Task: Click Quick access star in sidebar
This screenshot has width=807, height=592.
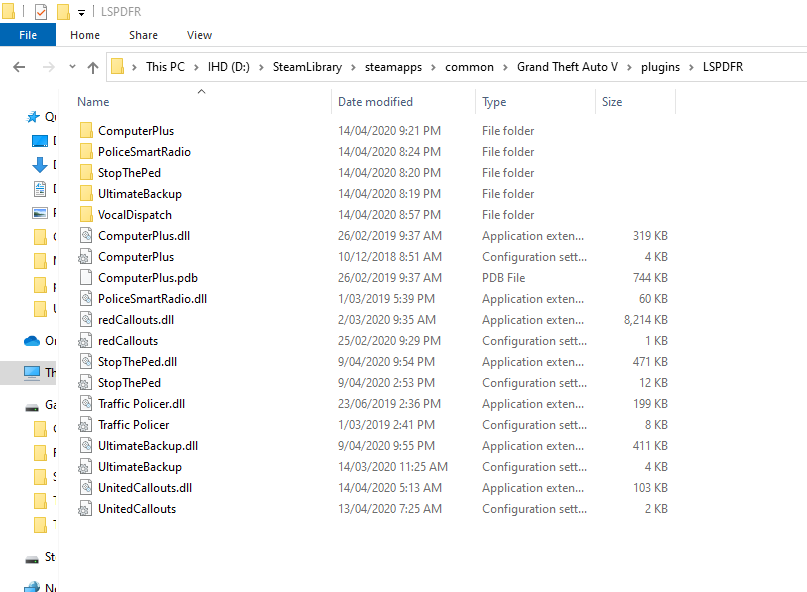Action: 33,117
